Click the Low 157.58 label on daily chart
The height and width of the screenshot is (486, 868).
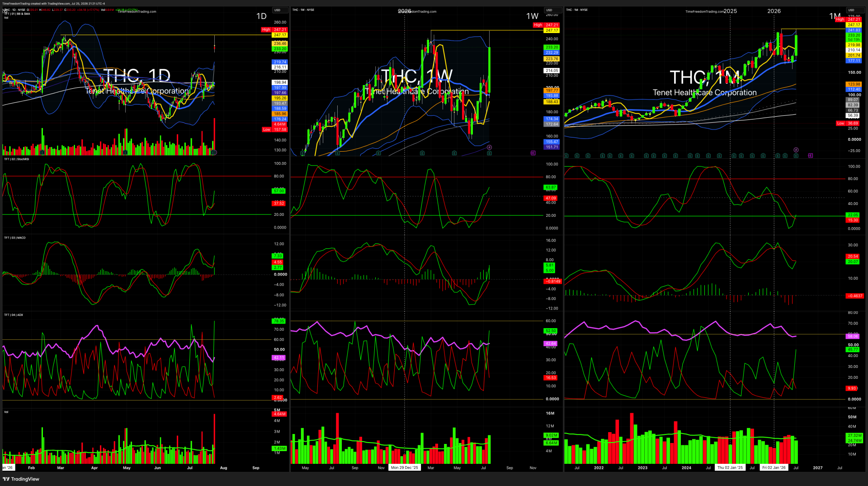[x=275, y=129]
